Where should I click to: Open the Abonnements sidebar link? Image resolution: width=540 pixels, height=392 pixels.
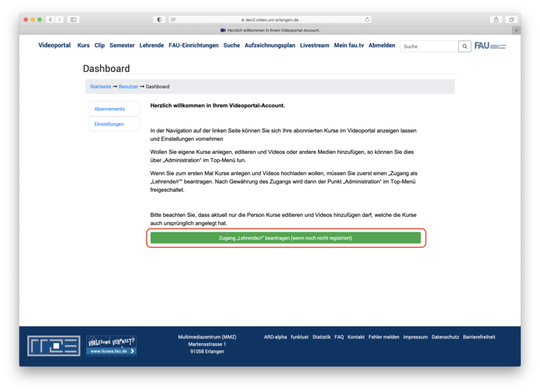(109, 108)
